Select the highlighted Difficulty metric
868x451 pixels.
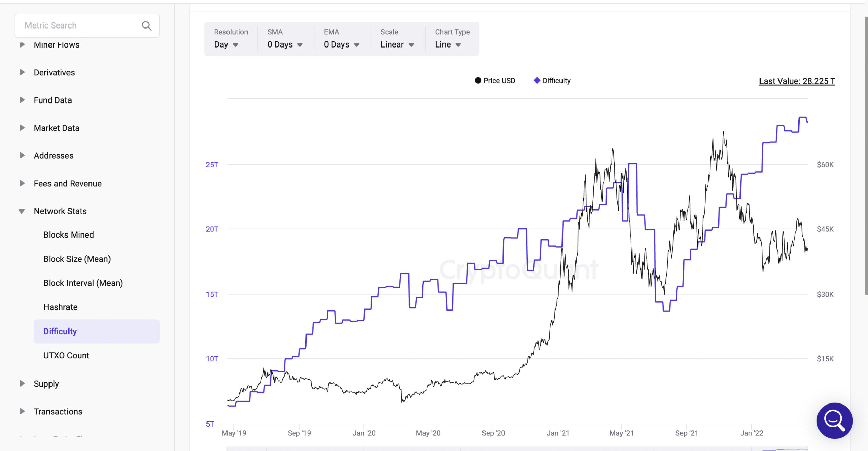pos(97,331)
